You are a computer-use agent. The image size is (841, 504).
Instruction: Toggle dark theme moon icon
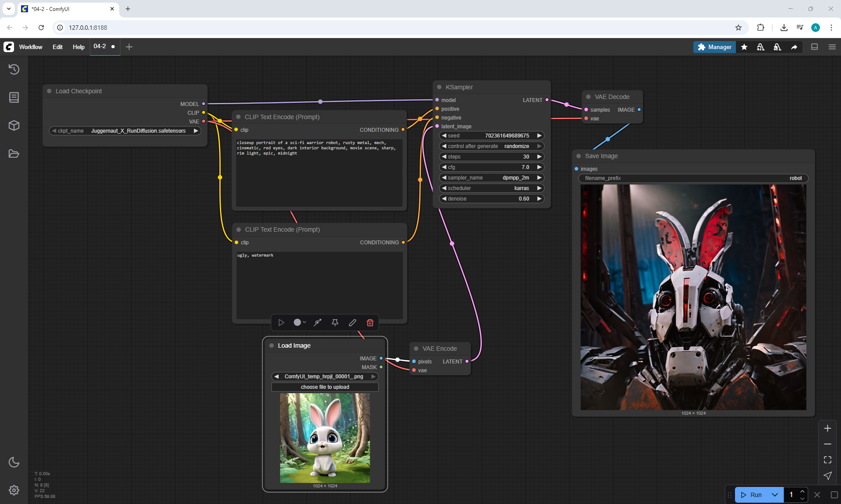14,462
